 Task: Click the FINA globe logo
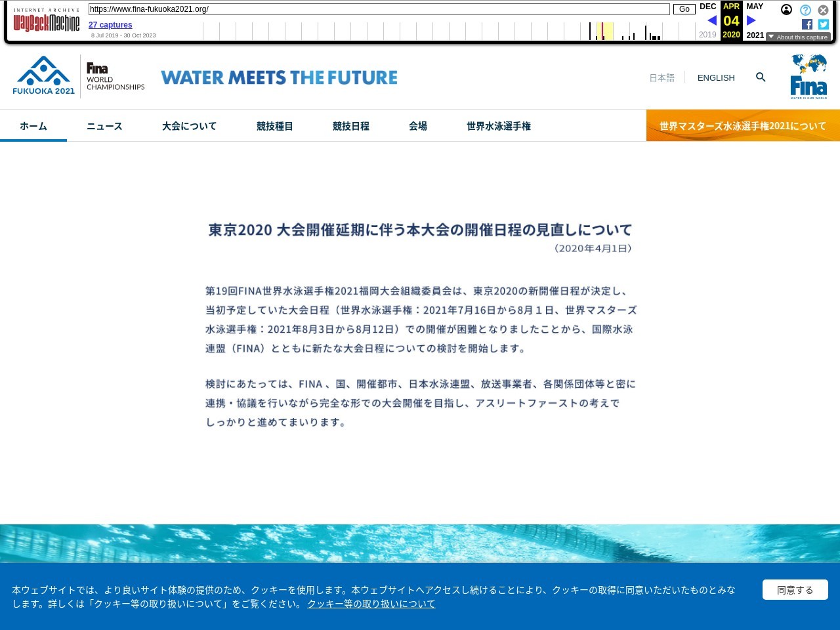coord(808,77)
